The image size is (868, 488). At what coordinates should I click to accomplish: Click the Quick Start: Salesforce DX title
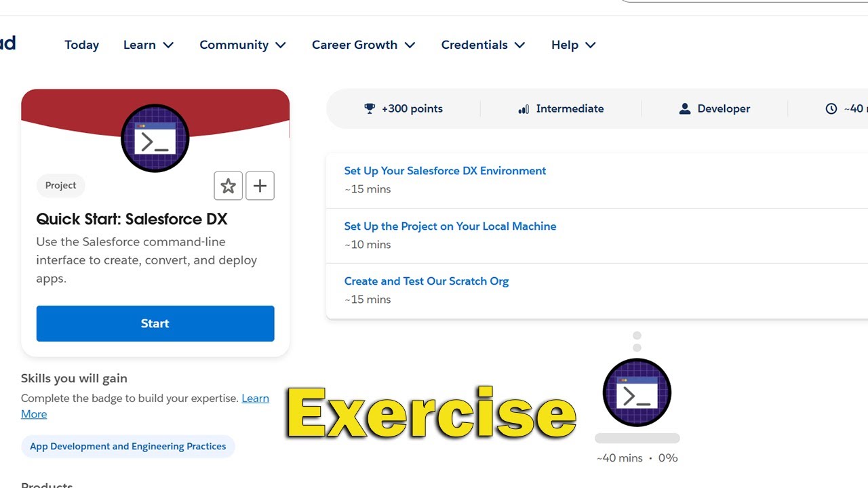132,219
